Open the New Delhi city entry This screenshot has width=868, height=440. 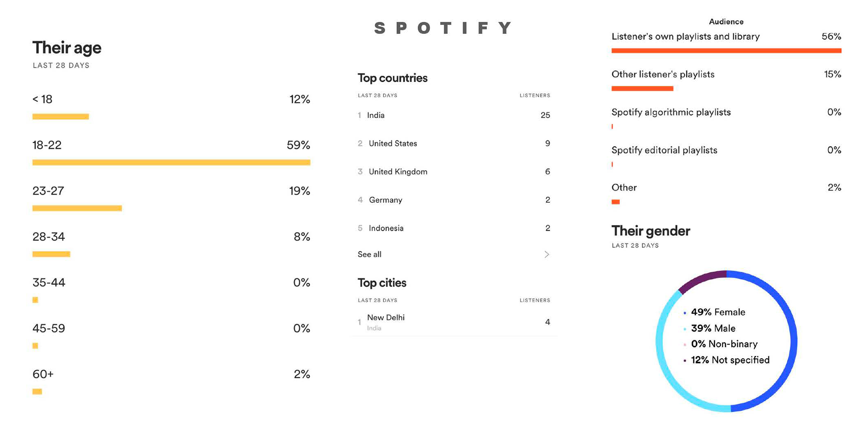tap(386, 318)
